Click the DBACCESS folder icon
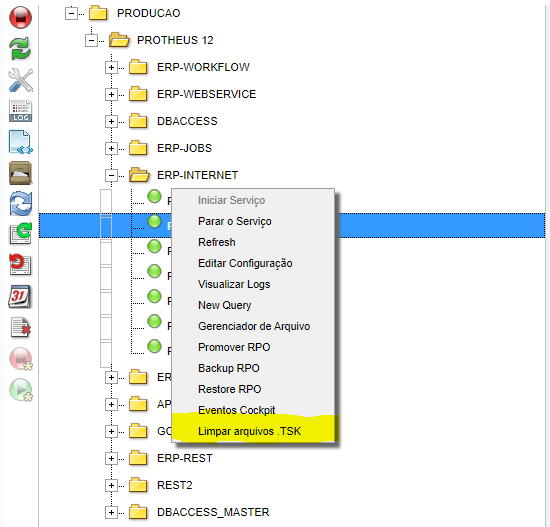 pos(138,121)
